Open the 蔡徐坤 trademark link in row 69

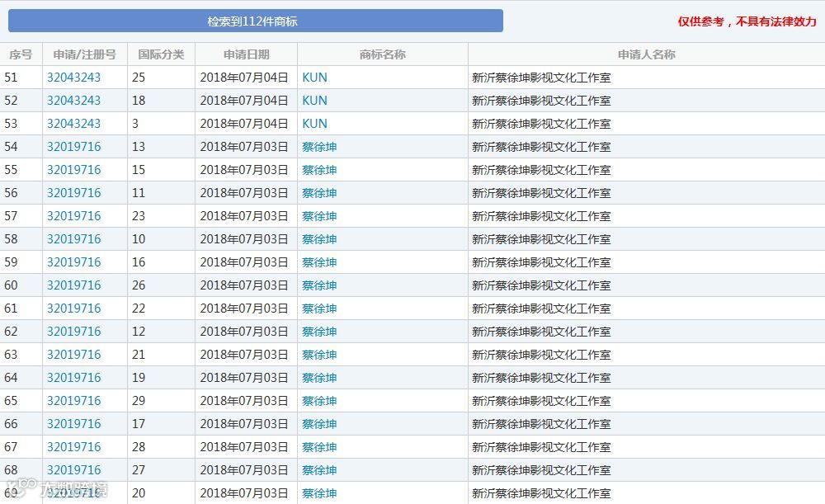click(319, 494)
